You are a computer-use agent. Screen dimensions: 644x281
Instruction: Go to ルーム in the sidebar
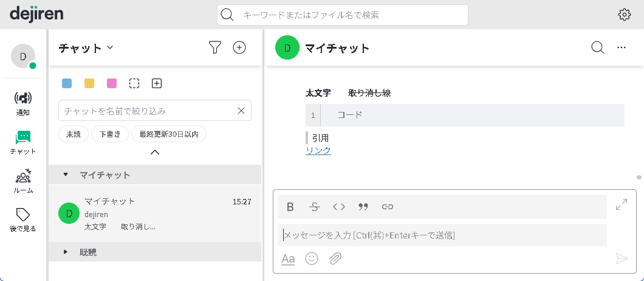[x=23, y=181]
